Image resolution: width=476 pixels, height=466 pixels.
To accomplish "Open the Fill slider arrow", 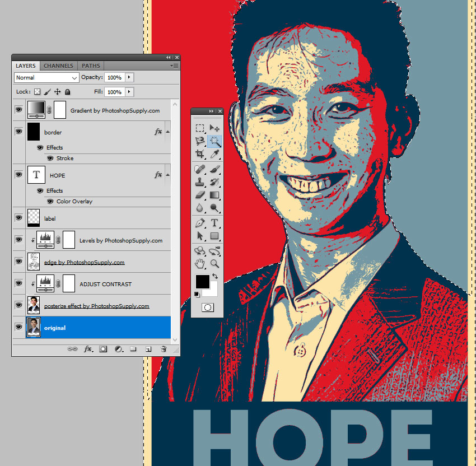I will (129, 92).
